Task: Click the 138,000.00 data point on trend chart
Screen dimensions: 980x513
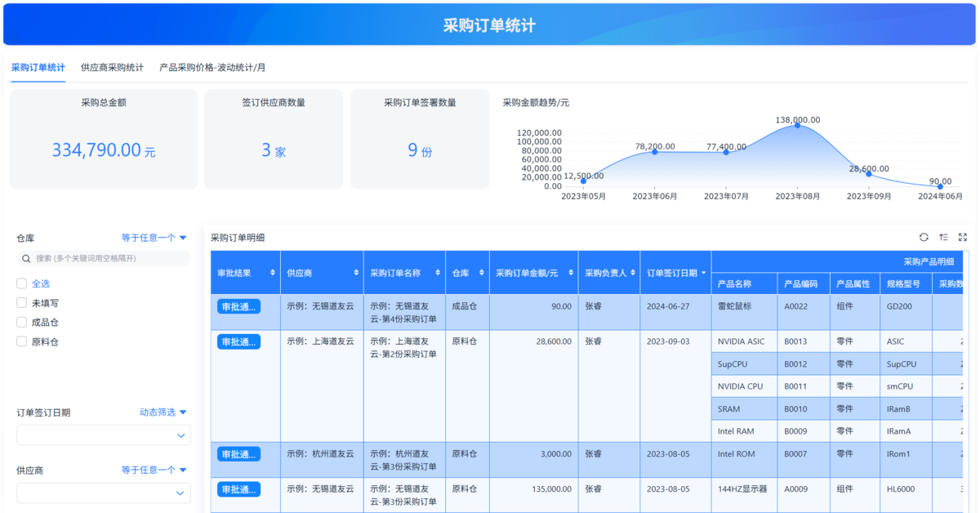Action: pos(797,125)
